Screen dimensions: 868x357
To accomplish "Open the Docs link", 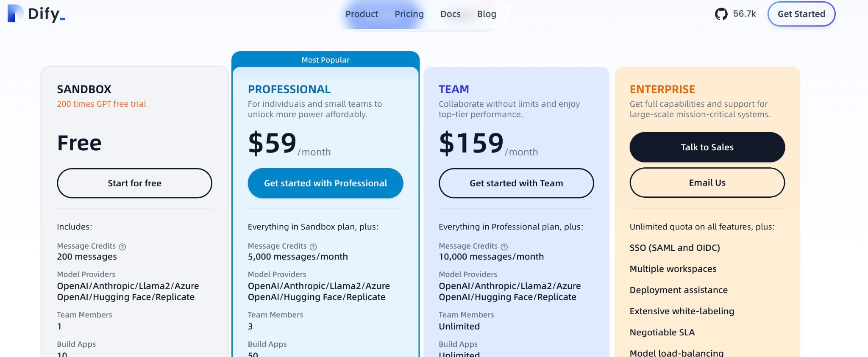I will coord(450,14).
